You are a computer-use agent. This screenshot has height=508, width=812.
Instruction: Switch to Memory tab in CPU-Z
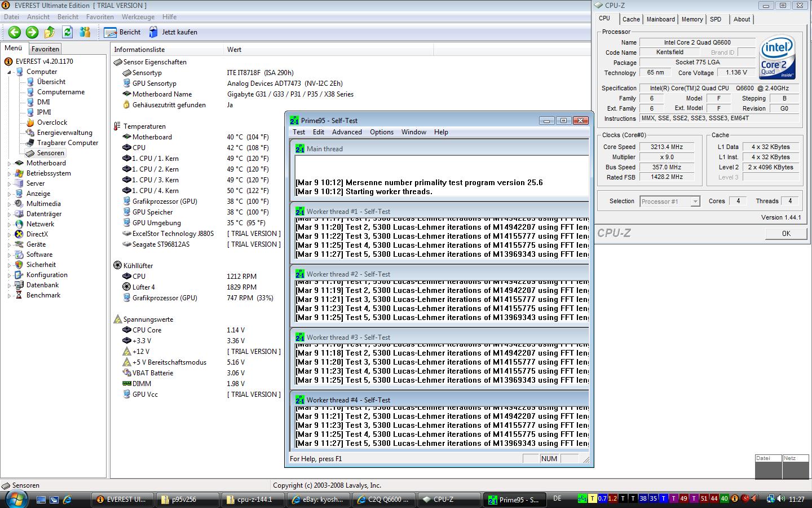point(692,19)
